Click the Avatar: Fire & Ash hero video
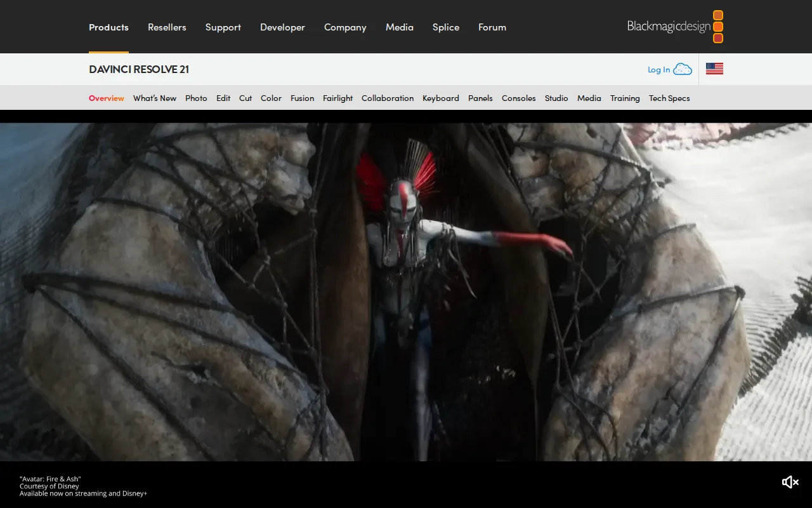Screen dimensions: 812x508 pyautogui.click(x=406, y=292)
